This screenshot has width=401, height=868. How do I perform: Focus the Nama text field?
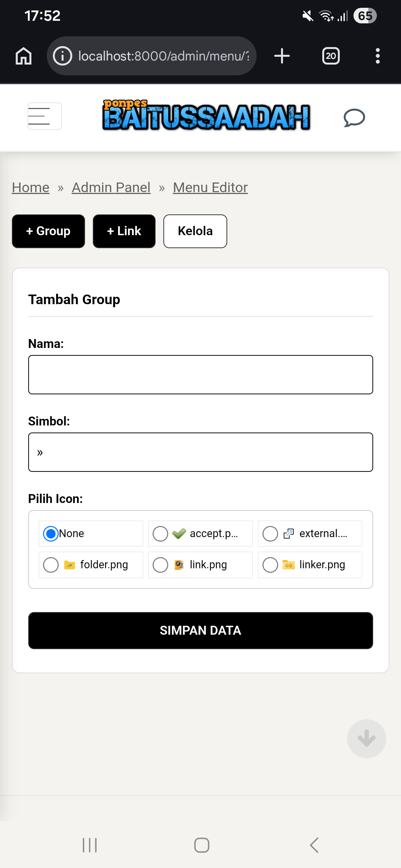pos(200,375)
